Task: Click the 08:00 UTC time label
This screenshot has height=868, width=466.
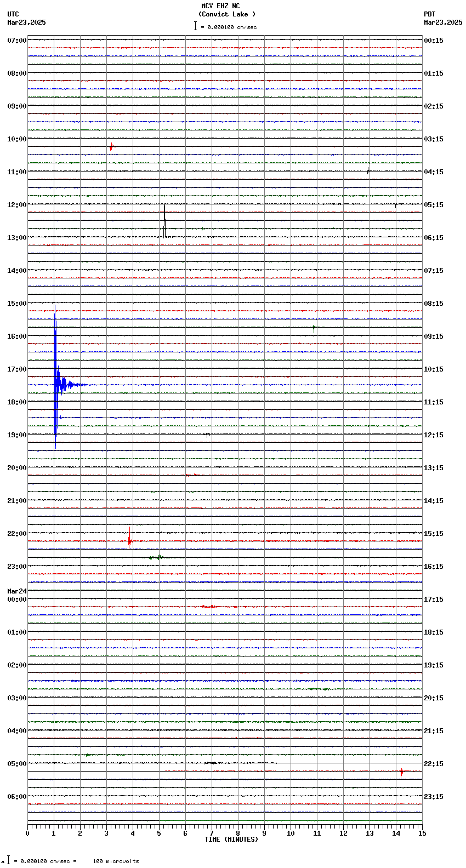Action: (17, 73)
